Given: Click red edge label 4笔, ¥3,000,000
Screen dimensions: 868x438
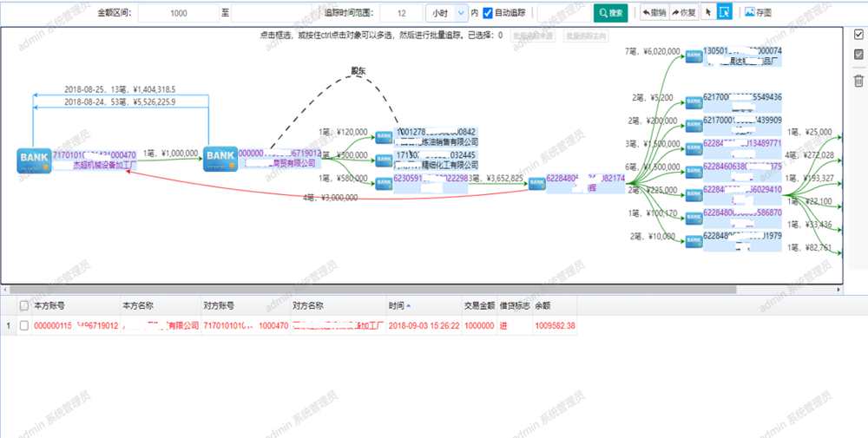Looking at the screenshot, I should [330, 198].
